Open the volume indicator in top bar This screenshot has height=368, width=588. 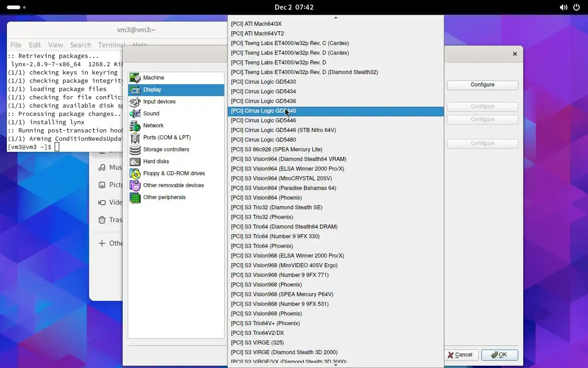pyautogui.click(x=563, y=7)
